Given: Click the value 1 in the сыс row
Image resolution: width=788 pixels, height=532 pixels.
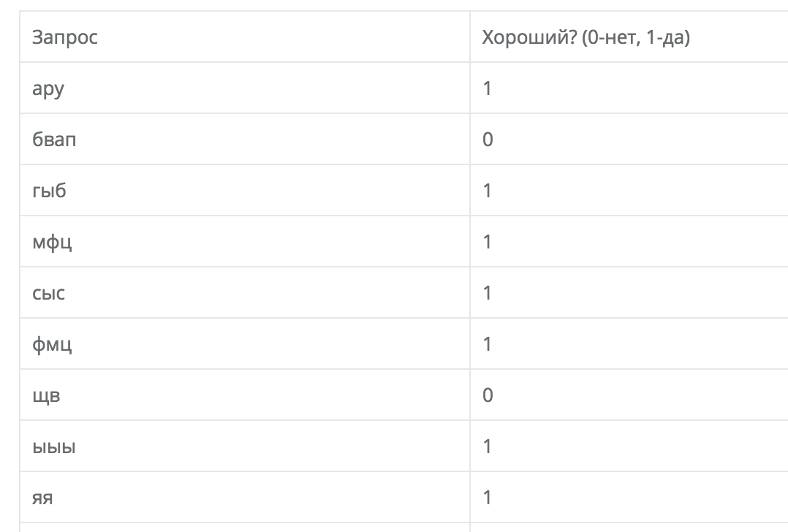Looking at the screenshot, I should click(x=488, y=293).
